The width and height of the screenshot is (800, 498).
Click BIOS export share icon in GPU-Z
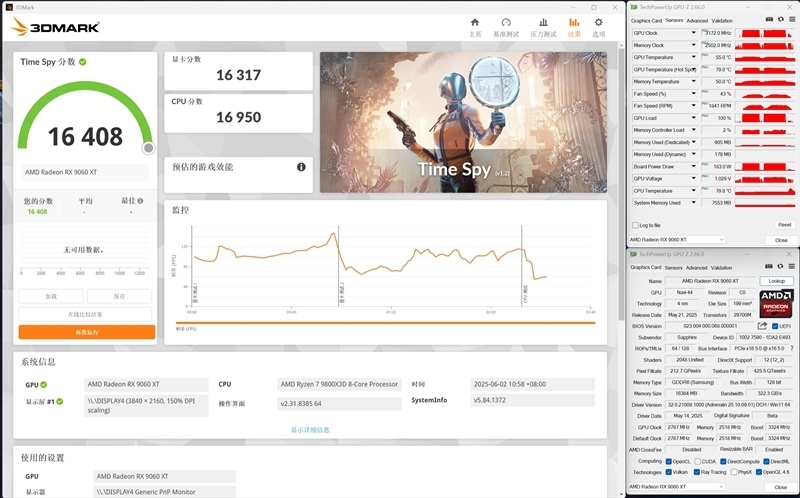click(x=762, y=326)
